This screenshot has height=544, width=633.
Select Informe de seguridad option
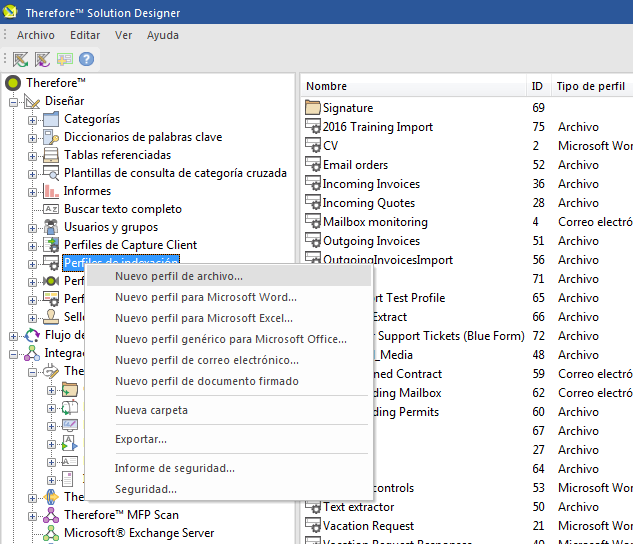pos(229,469)
